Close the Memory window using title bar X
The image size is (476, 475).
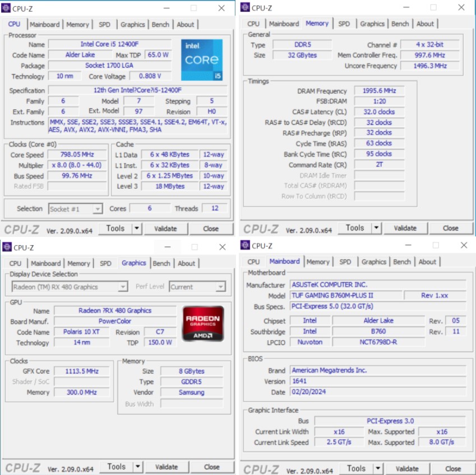click(x=461, y=7)
